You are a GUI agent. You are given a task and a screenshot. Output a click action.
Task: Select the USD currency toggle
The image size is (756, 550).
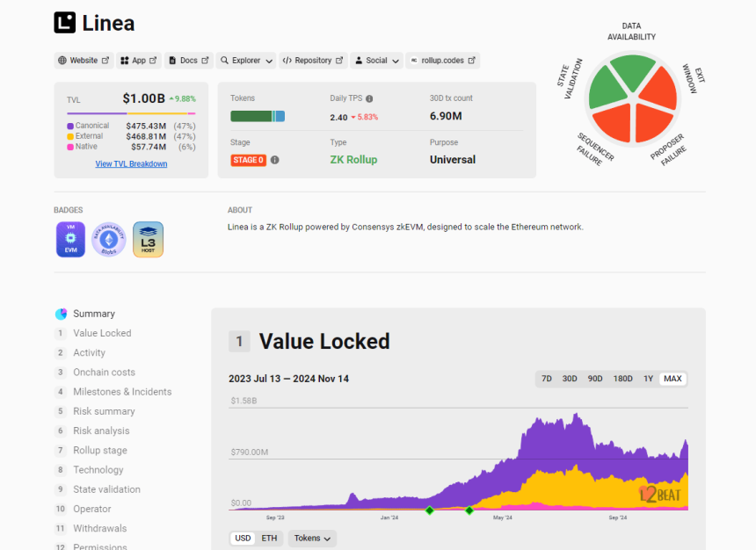click(x=243, y=539)
